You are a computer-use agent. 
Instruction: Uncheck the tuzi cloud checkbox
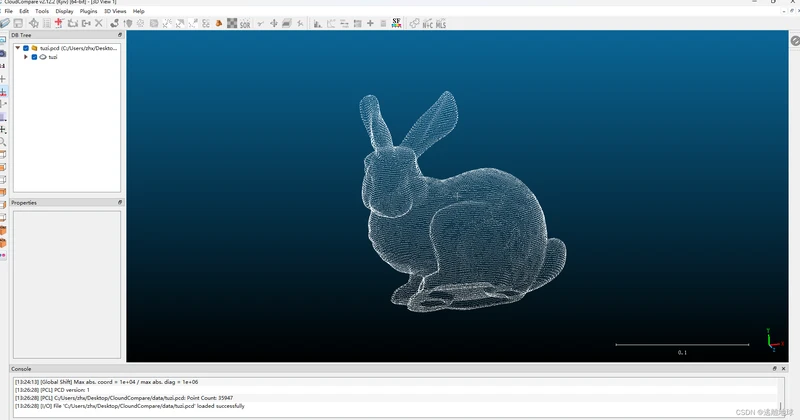[34, 57]
